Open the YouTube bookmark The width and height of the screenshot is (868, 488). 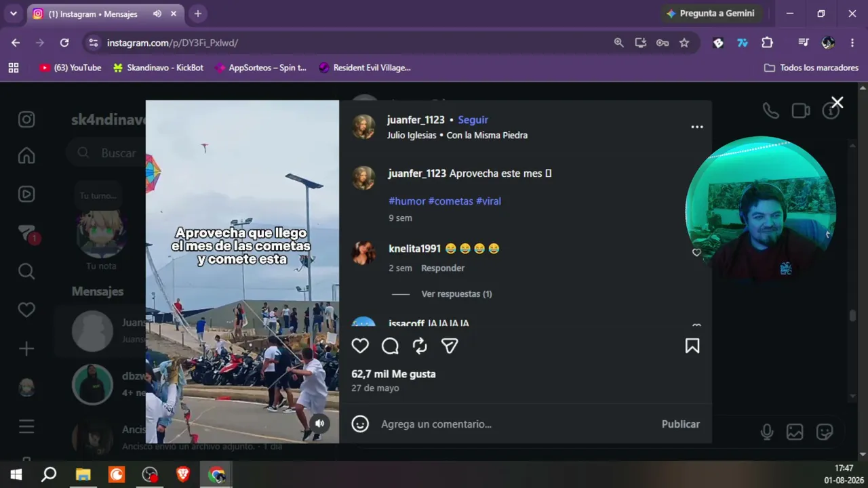click(71, 68)
